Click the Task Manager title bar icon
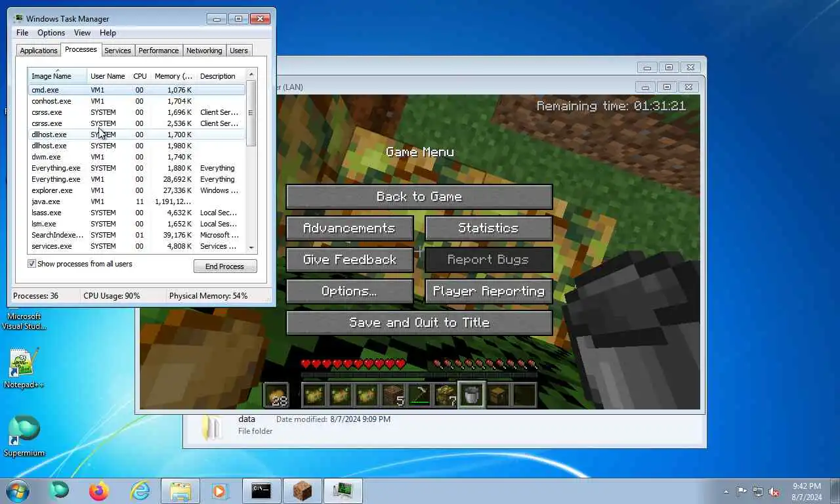 18,18
